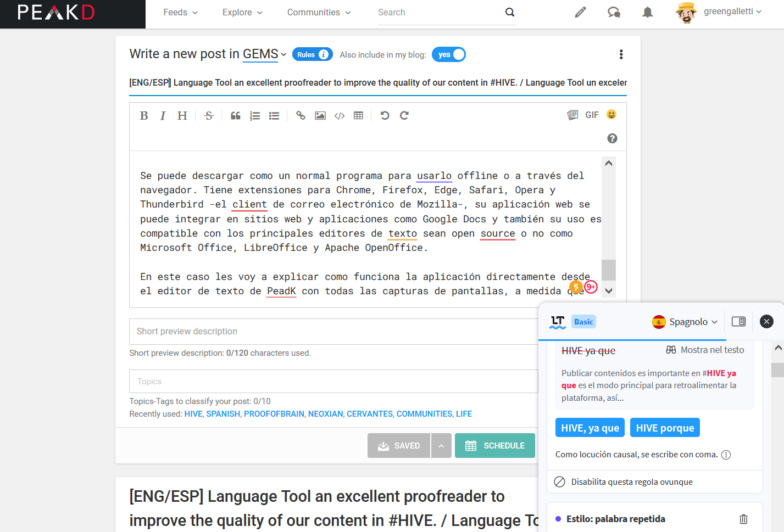Open the editor help question mark
This screenshot has height=532, width=784.
612,138
